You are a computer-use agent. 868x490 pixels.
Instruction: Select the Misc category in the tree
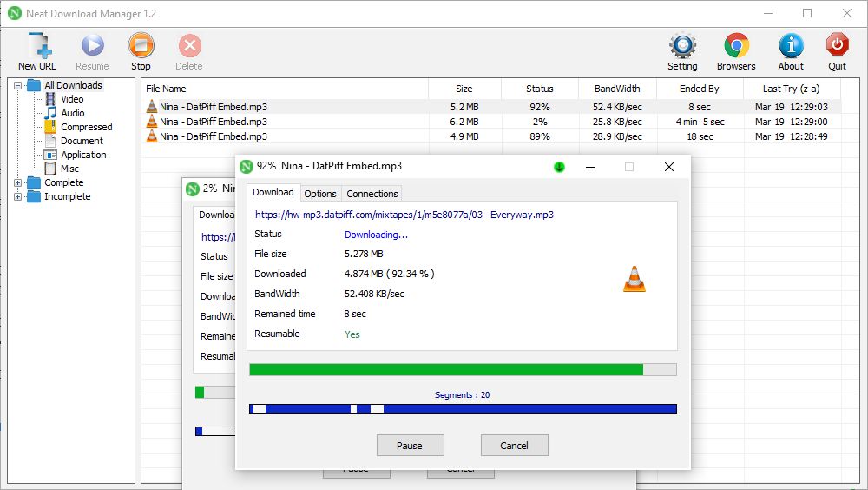click(x=69, y=169)
